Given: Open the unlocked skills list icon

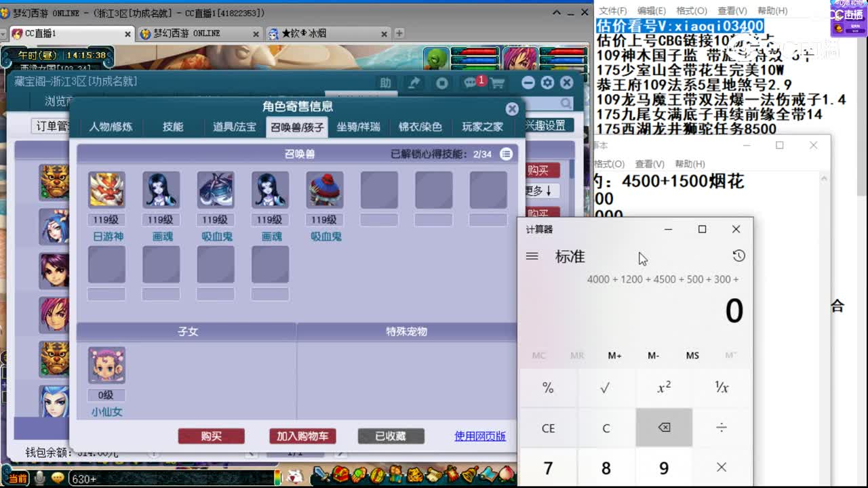Looking at the screenshot, I should [x=506, y=154].
